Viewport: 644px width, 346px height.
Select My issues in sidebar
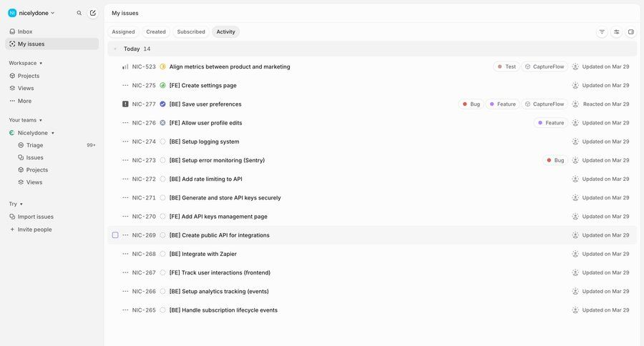tap(52, 44)
